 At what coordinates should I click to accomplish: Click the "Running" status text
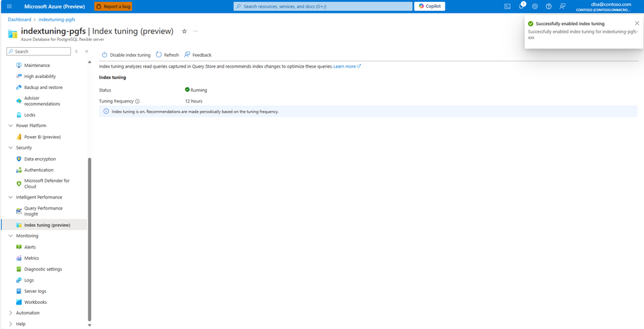(199, 90)
